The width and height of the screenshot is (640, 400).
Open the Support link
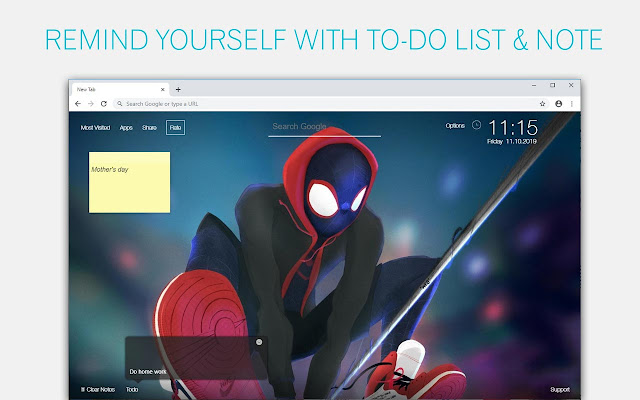click(560, 389)
